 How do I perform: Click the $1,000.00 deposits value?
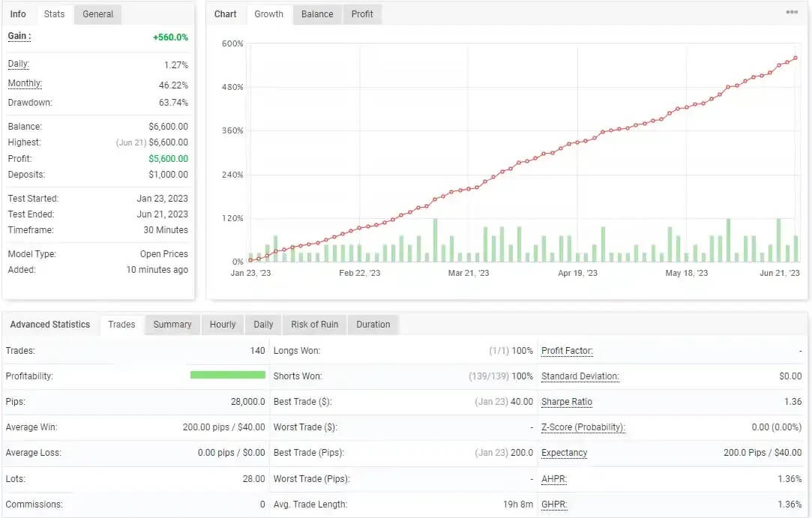click(x=168, y=175)
